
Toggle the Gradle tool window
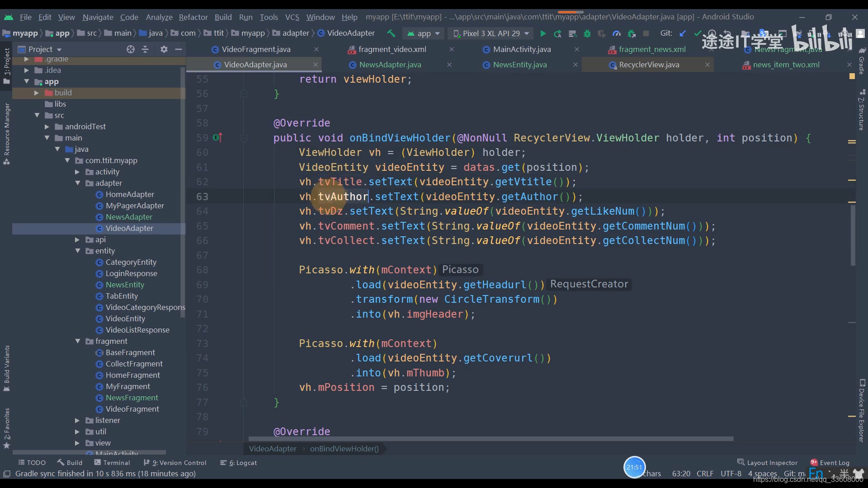click(x=862, y=61)
